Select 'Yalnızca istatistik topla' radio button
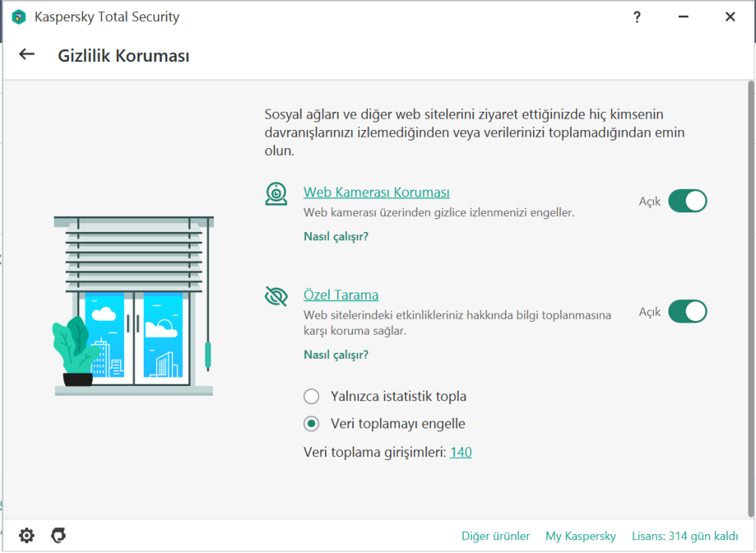 pyautogui.click(x=311, y=397)
